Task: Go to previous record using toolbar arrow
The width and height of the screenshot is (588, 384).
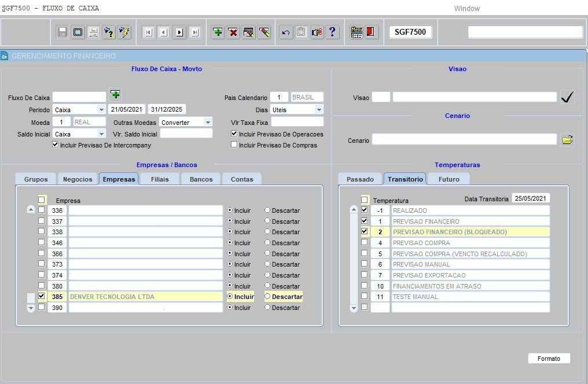Action: 164,32
